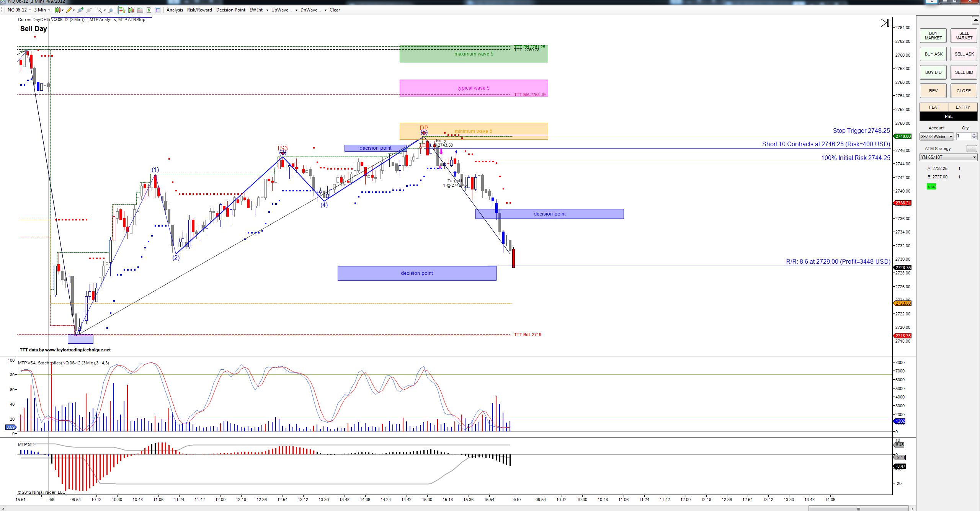980x511 pixels.
Task: Click the CLOSE position button
Action: point(964,91)
